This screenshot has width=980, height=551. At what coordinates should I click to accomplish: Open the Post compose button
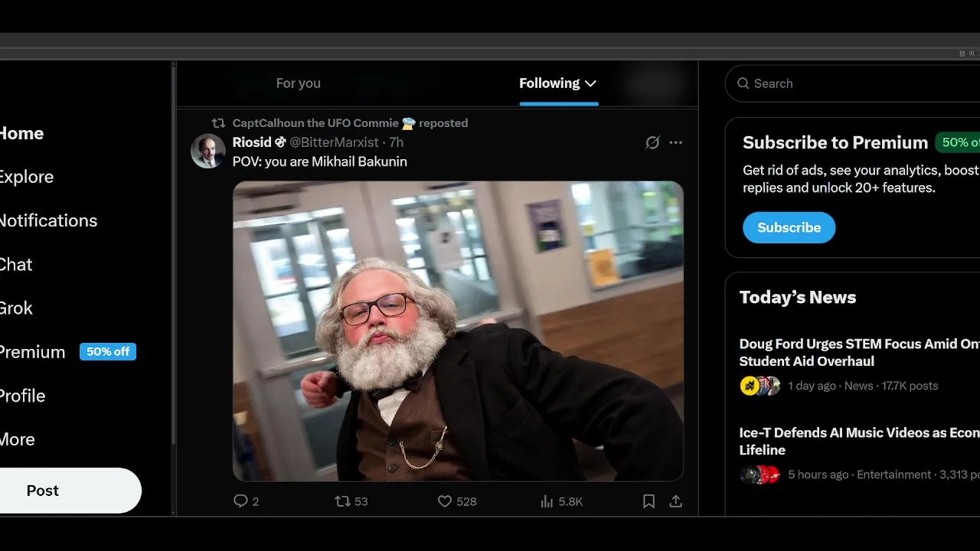coord(43,491)
